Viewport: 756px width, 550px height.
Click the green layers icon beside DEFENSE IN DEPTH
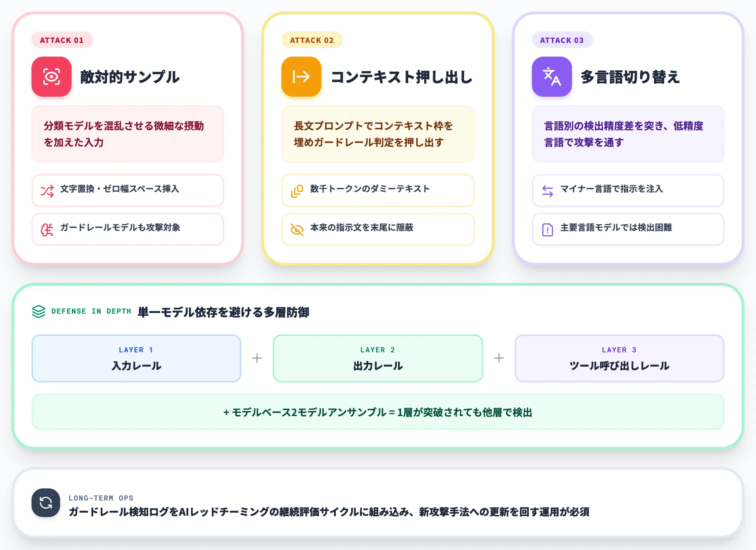tap(39, 312)
